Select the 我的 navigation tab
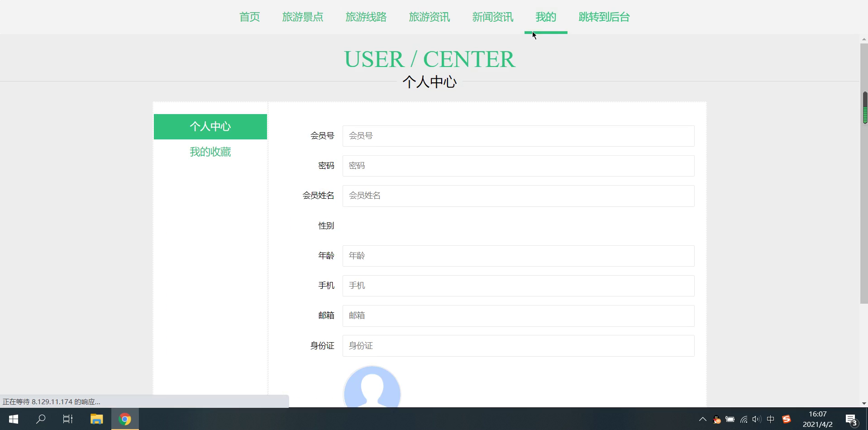This screenshot has width=868, height=430. point(546,17)
